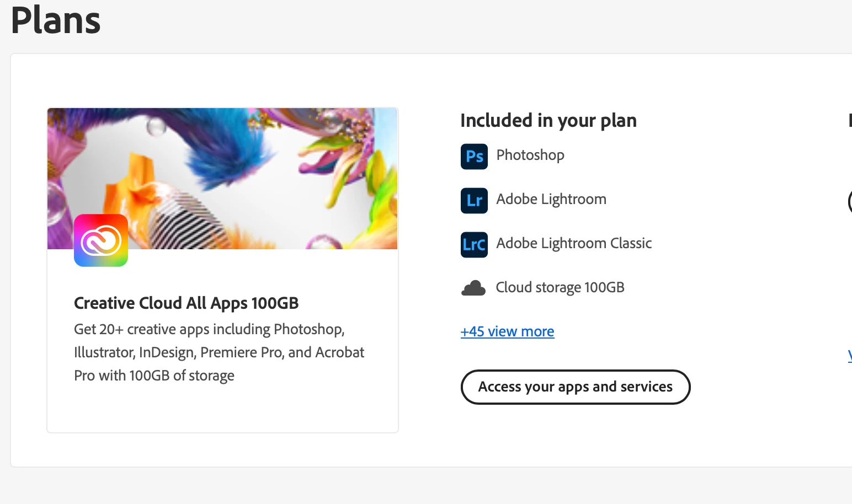Click the Photoshop Ps icon

[x=474, y=156]
